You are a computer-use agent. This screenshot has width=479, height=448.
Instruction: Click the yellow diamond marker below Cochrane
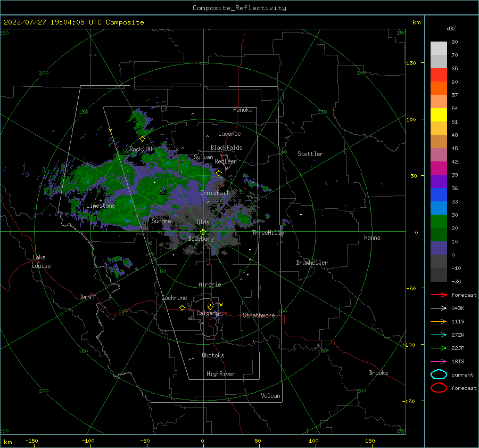[x=183, y=307]
